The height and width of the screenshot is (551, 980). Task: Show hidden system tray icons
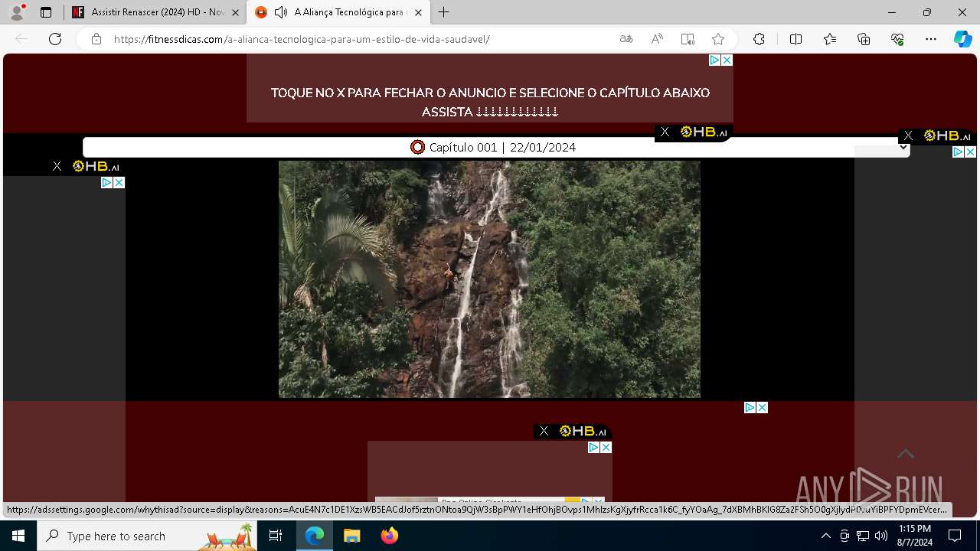825,536
